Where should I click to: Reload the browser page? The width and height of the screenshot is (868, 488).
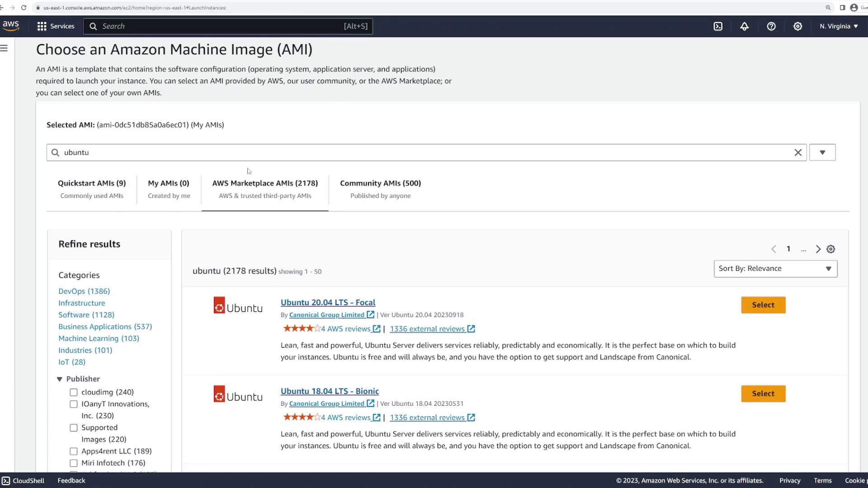pyautogui.click(x=24, y=8)
